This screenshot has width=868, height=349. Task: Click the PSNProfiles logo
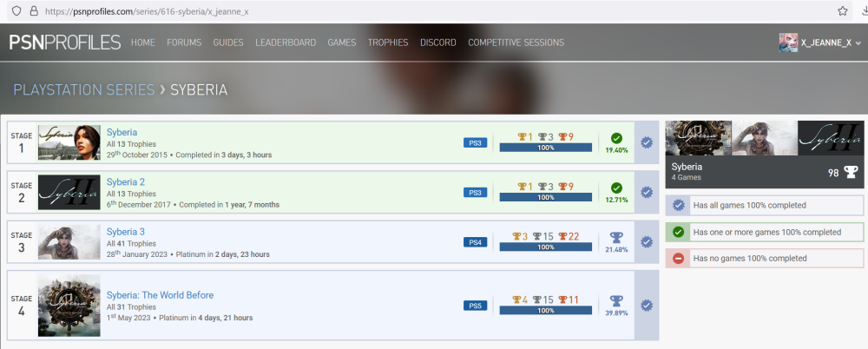click(64, 42)
